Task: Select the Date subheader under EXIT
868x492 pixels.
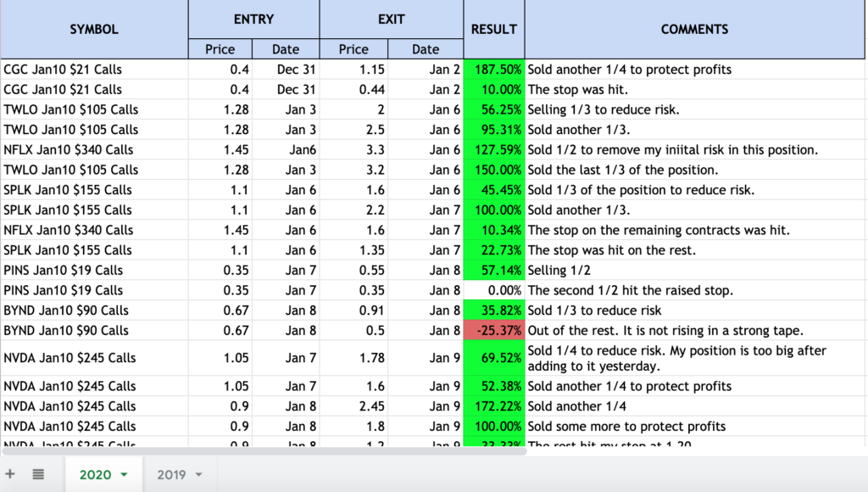Action: (x=426, y=49)
